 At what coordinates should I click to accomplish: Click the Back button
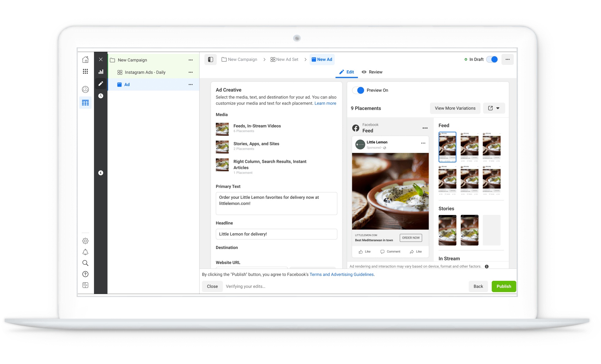(478, 286)
